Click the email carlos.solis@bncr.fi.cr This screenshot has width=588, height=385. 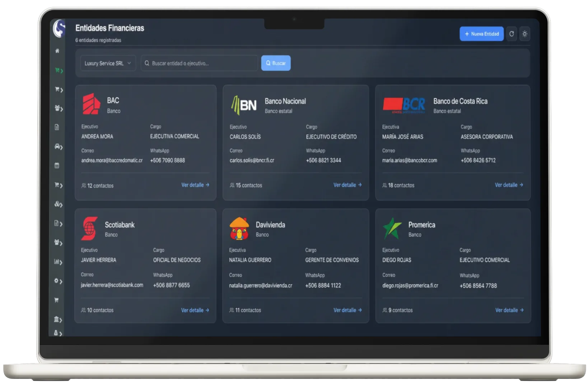[252, 160]
